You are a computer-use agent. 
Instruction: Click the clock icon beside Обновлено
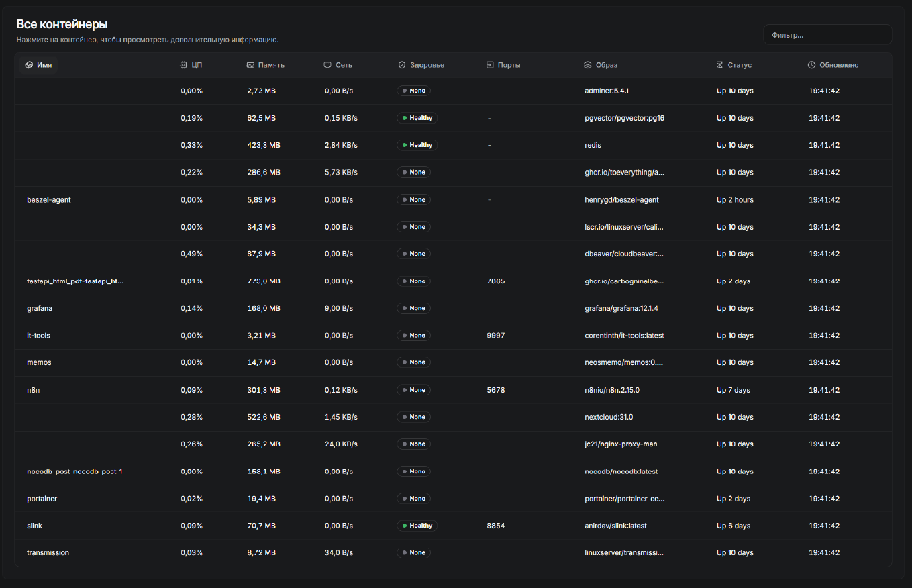click(811, 65)
